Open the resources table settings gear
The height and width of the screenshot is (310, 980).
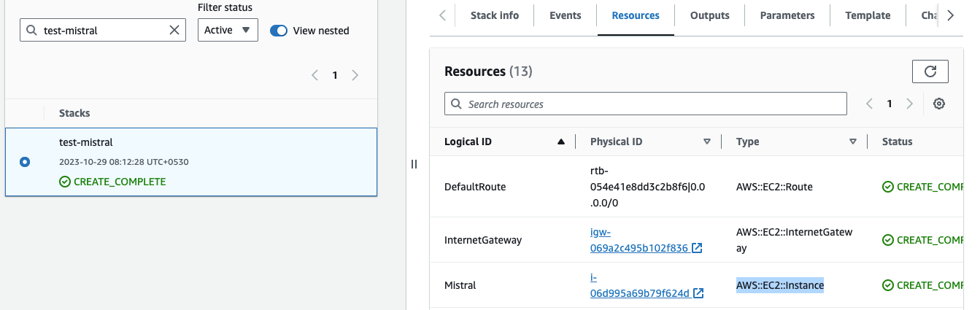click(x=939, y=104)
